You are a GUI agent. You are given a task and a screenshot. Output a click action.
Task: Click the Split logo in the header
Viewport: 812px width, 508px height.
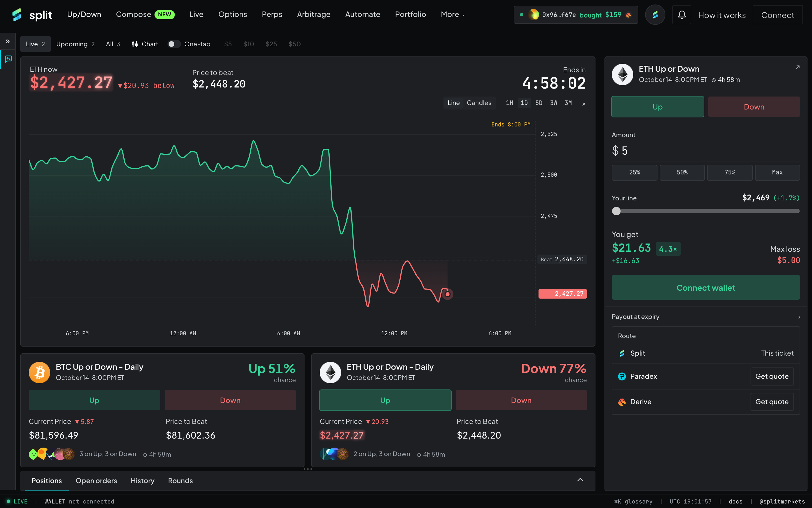pyautogui.click(x=32, y=15)
